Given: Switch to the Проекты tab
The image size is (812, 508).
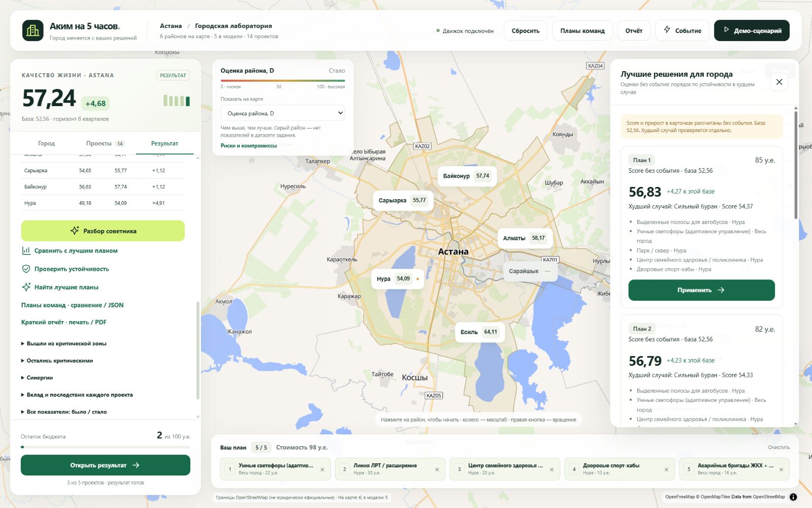Looking at the screenshot, I should (105, 143).
